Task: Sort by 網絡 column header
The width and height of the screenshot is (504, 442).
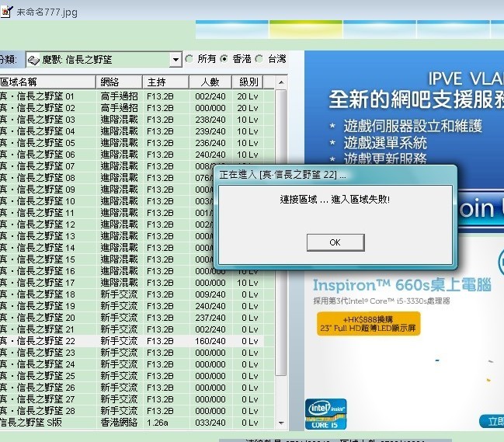Action: 119,82
